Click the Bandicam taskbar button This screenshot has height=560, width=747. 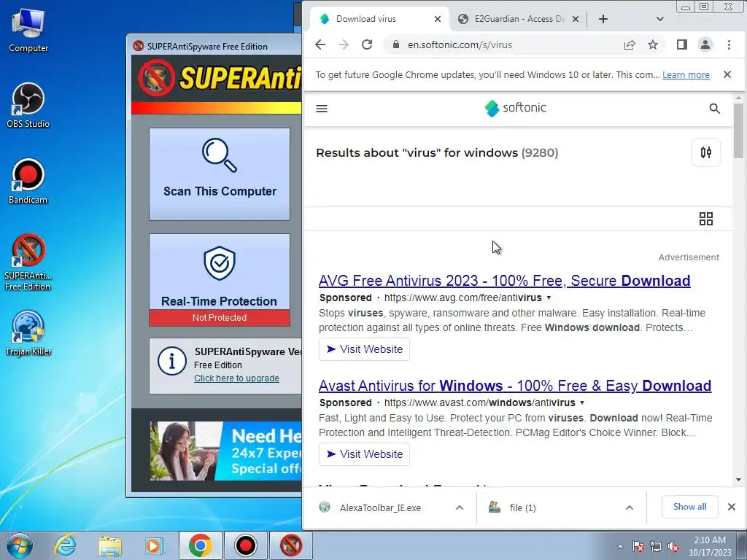coord(245,545)
